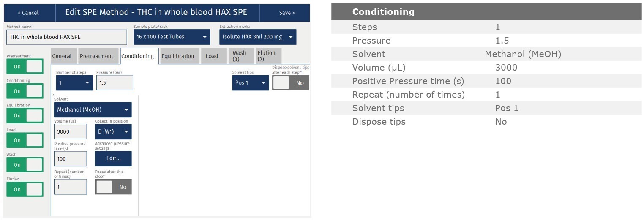The image size is (644, 221).
Task: Open the Solvent tips dropdown
Action: click(250, 83)
